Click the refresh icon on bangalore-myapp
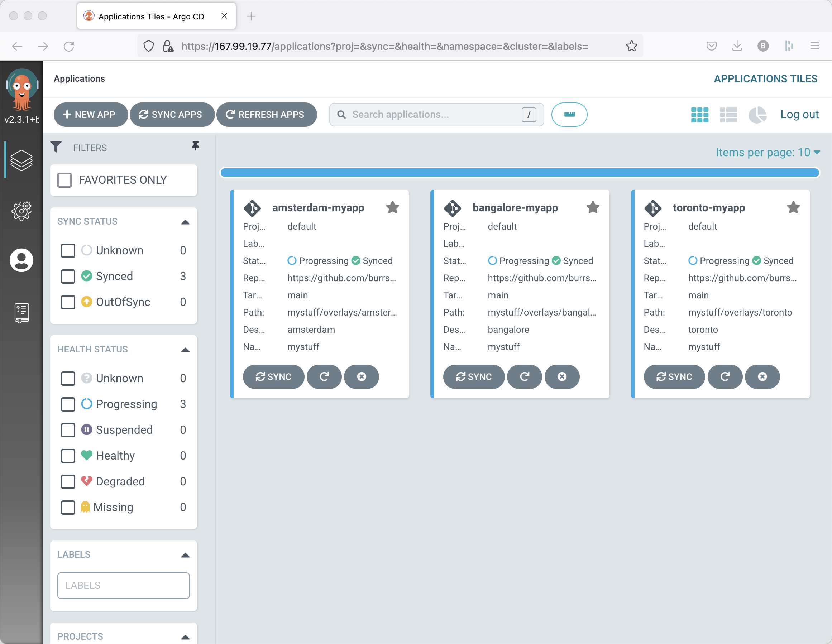The height and width of the screenshot is (644, 832). [524, 377]
